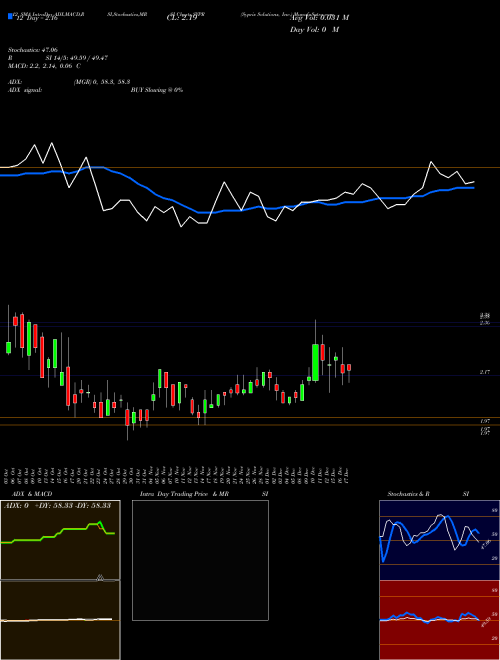
Task: Click the 'Stochastics: 47.06' reading
Action: tap(33, 50)
